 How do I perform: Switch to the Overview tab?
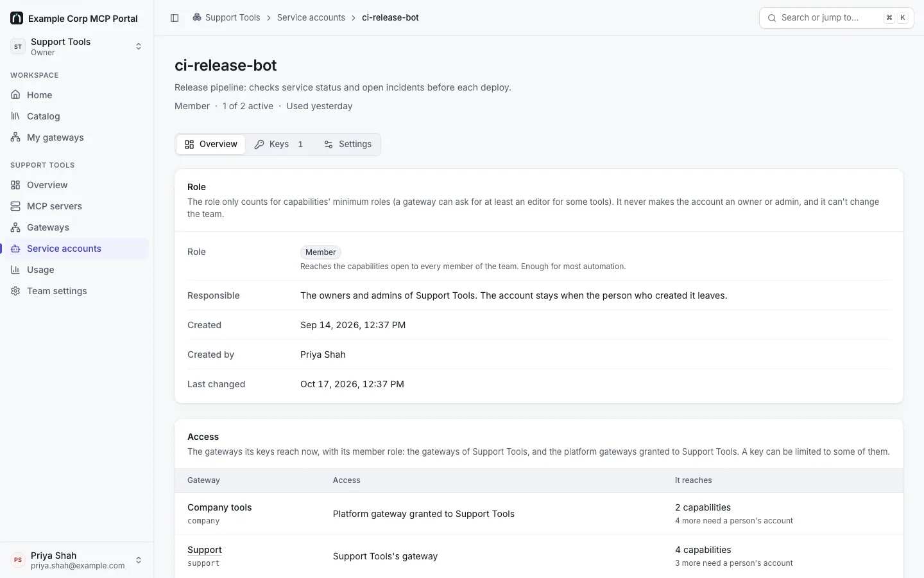[x=211, y=144]
